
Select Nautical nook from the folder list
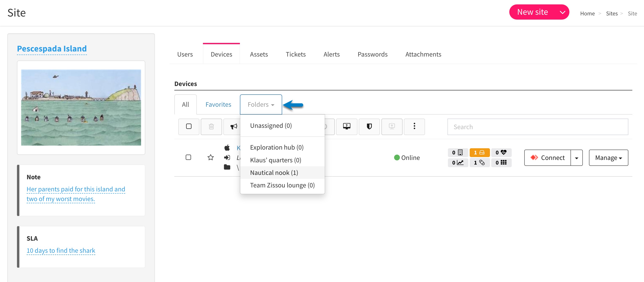[x=274, y=172]
